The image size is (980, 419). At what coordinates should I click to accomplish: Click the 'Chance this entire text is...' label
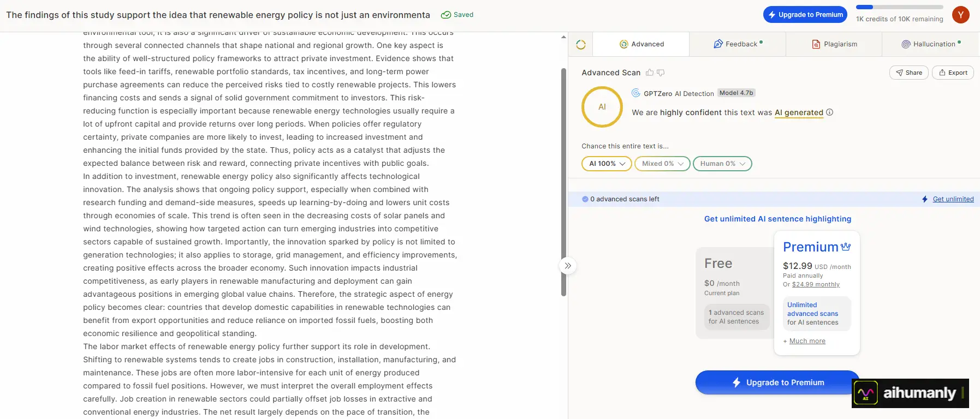pos(625,146)
